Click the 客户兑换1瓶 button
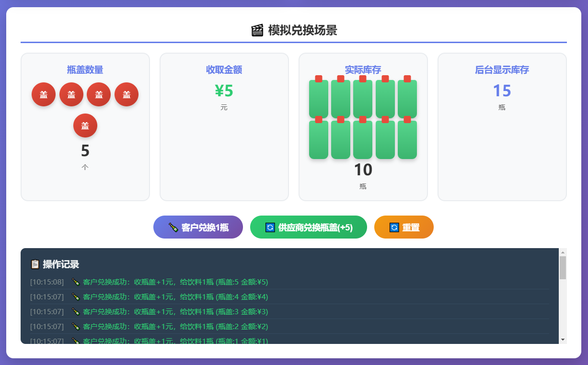Screen dimensions: 588x365 (x=198, y=227)
